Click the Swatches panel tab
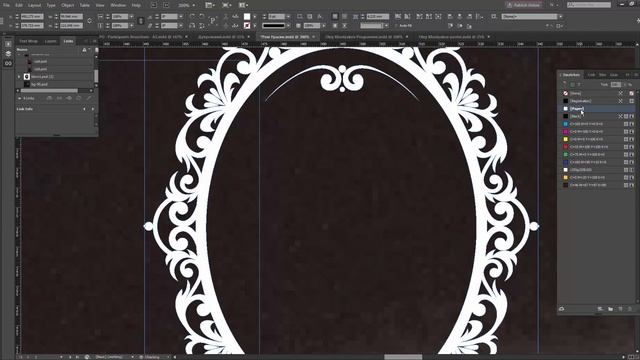 [x=571, y=75]
